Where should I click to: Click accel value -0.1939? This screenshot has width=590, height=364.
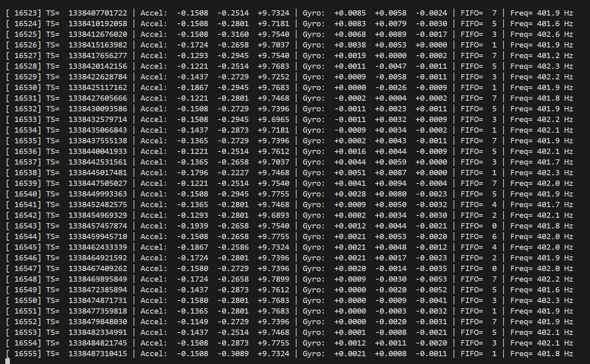coord(193,226)
